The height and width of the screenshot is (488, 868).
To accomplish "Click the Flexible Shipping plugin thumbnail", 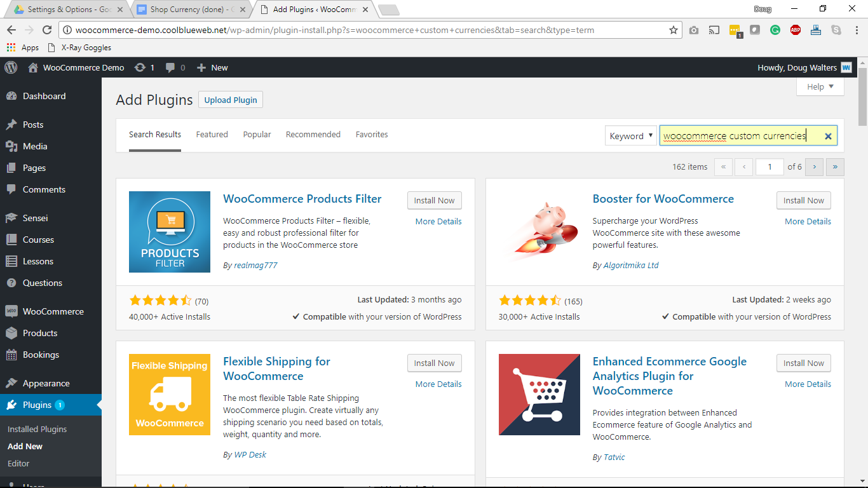I will (x=170, y=395).
